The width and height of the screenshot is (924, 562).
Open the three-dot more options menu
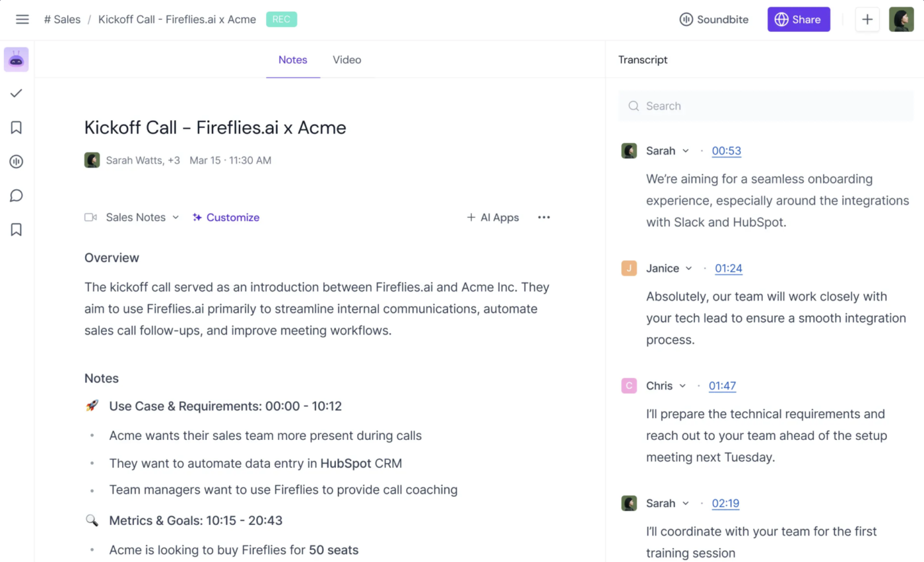point(544,217)
